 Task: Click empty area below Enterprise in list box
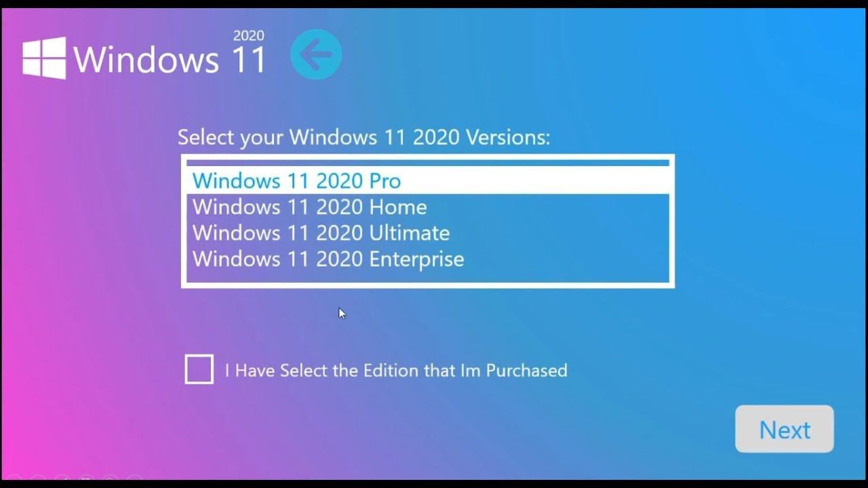(x=428, y=277)
